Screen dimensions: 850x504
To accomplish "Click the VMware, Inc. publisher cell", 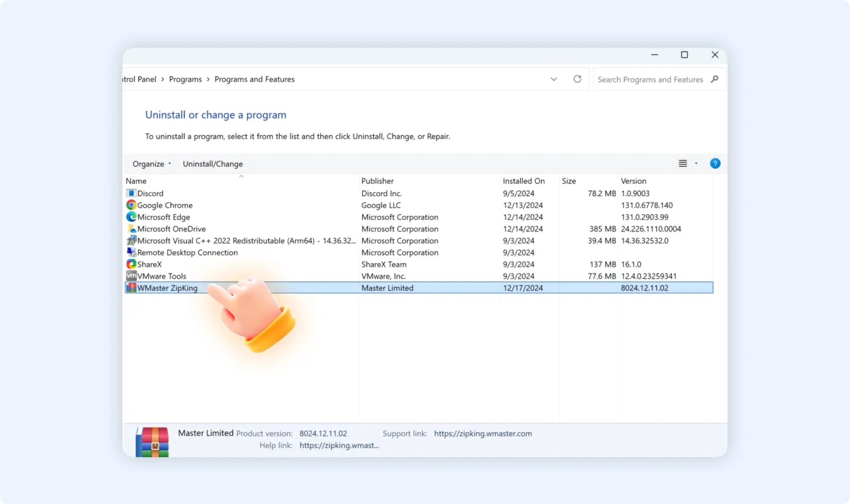I will (383, 276).
